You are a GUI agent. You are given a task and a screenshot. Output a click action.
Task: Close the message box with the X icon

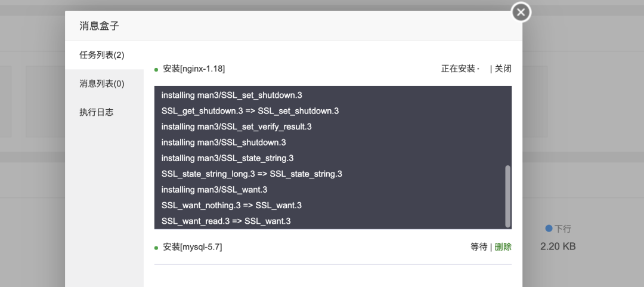coord(521,13)
